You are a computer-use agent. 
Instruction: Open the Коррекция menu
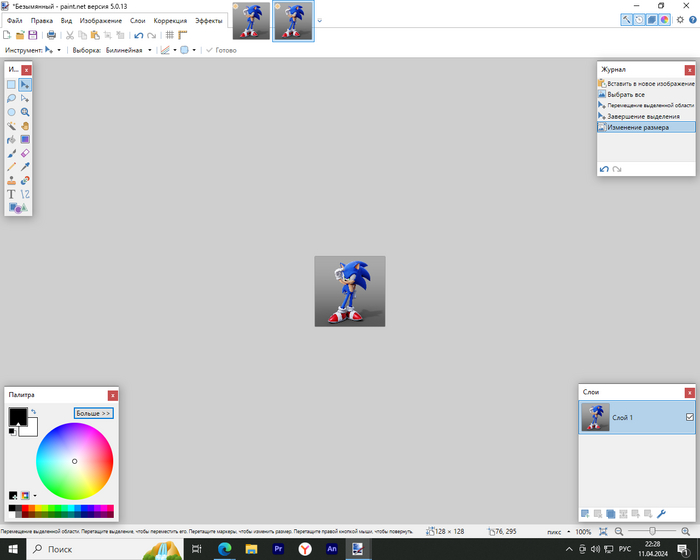coord(170,20)
